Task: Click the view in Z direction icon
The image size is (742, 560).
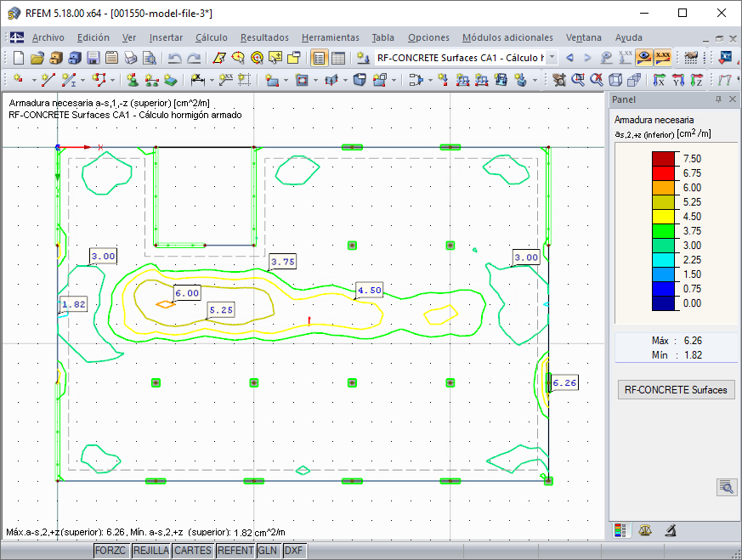Action: click(x=697, y=80)
